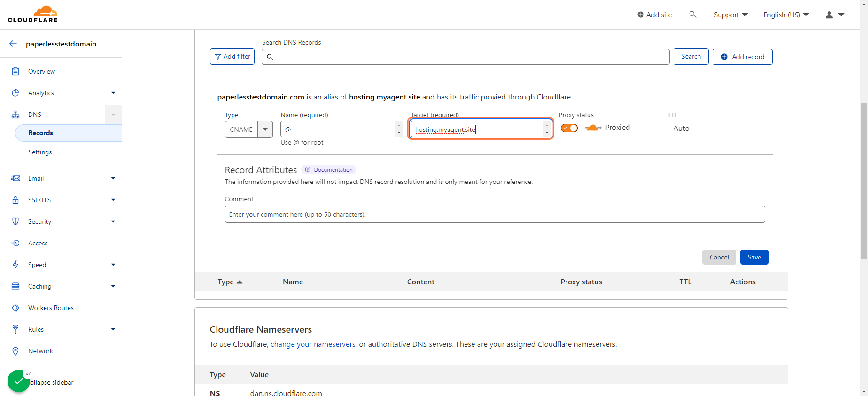This screenshot has height=396, width=868.
Task: Click the SSL/TLS padlock icon
Action: click(x=15, y=200)
